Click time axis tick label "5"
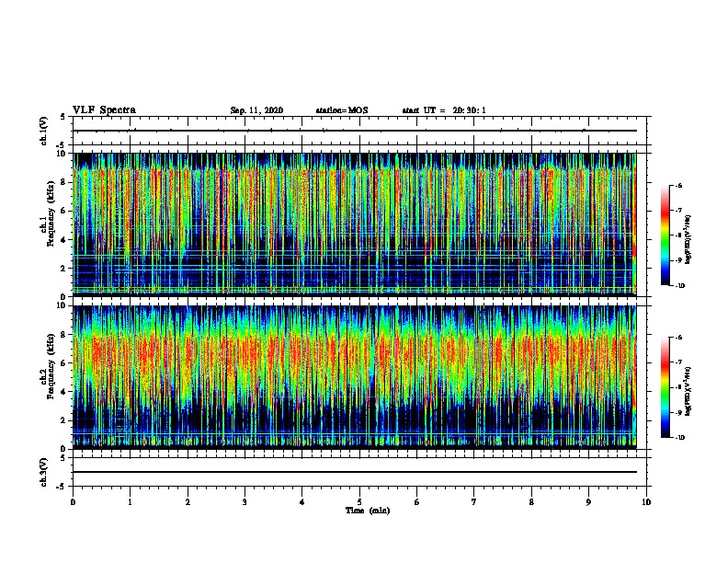 click(x=359, y=501)
